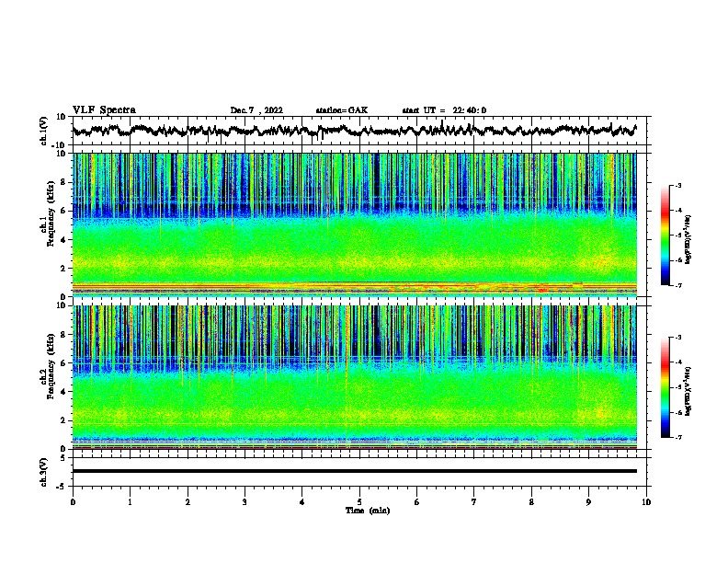Click the "-3" label on ch.2 color scale

tap(677, 338)
